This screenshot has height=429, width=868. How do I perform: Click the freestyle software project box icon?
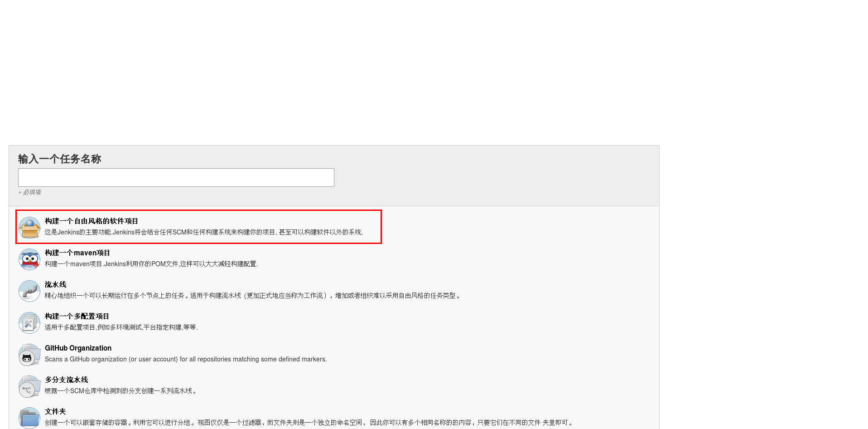[29, 227]
